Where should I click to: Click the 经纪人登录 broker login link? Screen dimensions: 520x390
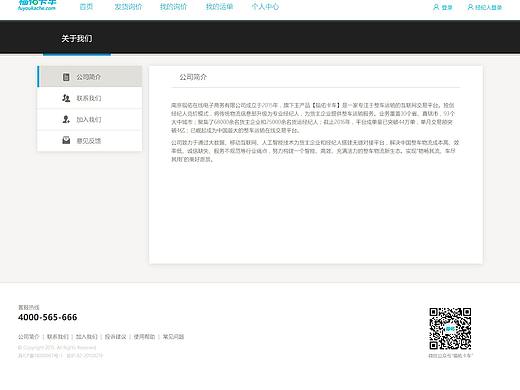[489, 7]
